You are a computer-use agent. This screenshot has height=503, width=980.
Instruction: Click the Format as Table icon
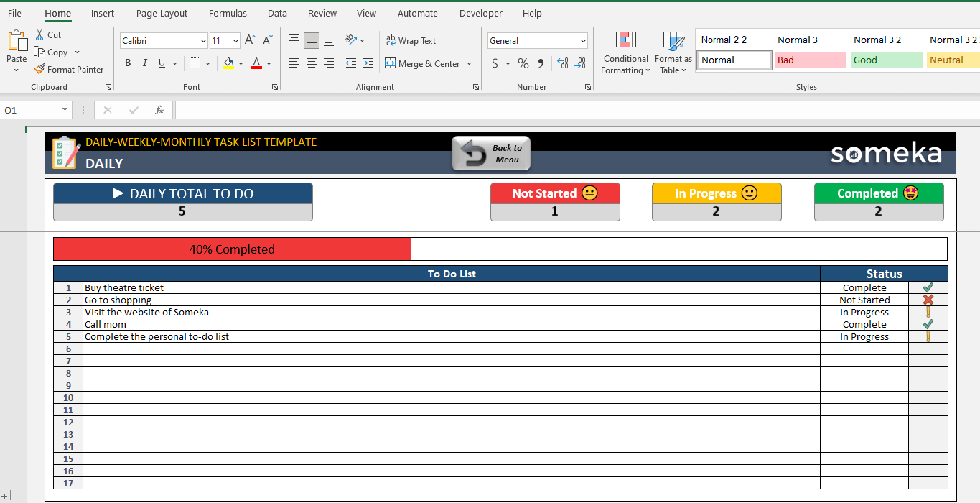[x=673, y=52]
